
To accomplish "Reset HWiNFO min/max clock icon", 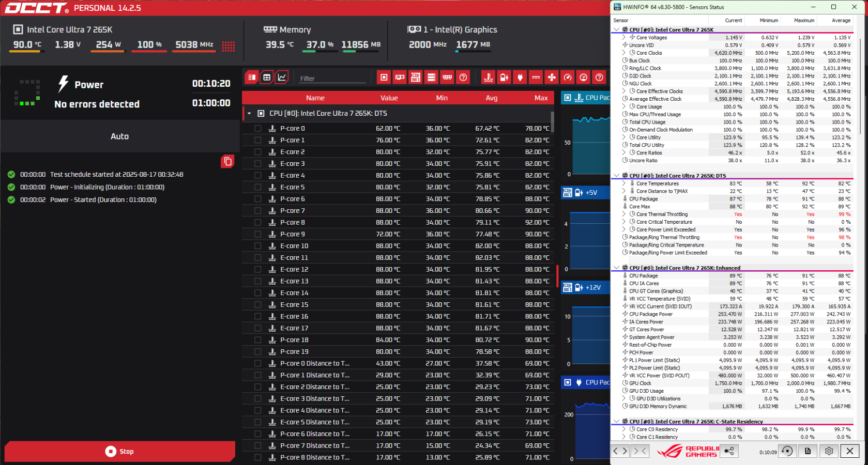I will point(787,451).
